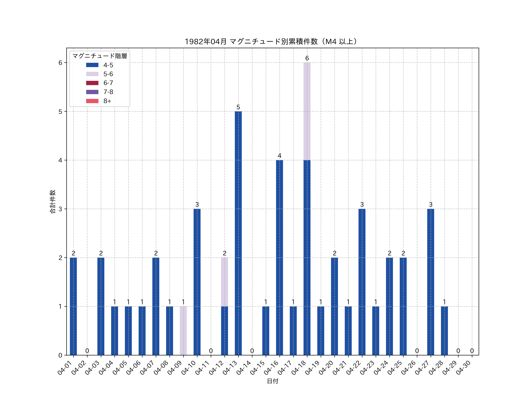This screenshot has width=532, height=399.
Task: Click the 04-13 blue bar
Action: (238, 233)
